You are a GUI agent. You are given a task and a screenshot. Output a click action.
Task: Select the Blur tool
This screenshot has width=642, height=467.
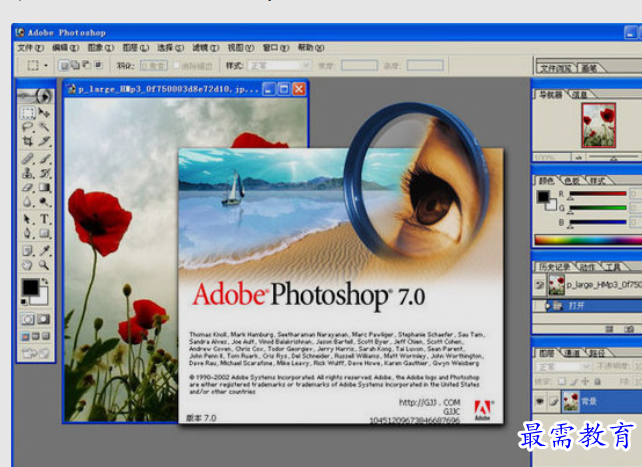[x=27, y=202]
